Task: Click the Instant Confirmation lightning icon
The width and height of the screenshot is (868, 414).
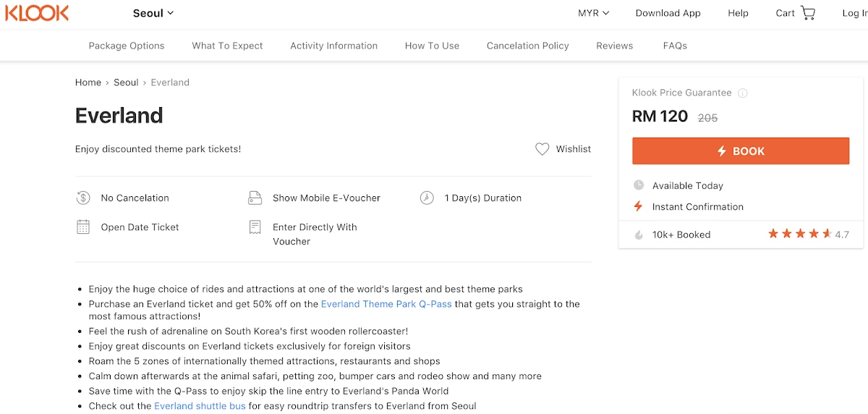Action: tap(638, 206)
